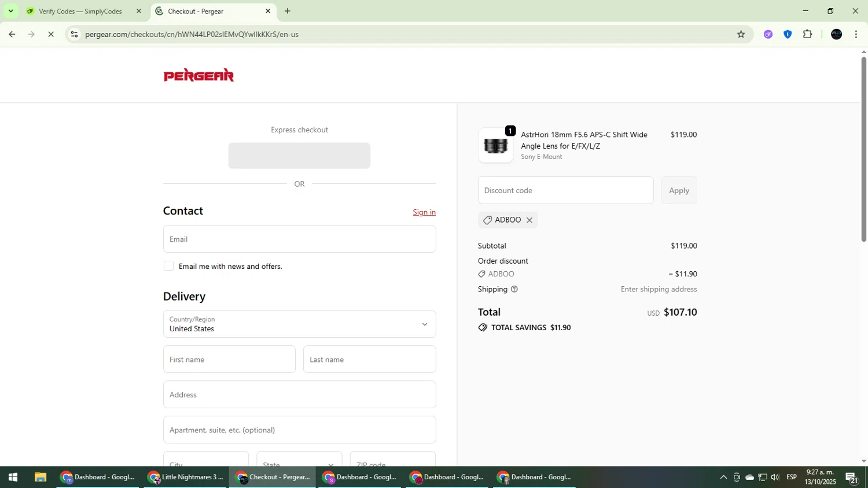Open a new browser tab
Screen dimensions: 868x488
coord(288,11)
